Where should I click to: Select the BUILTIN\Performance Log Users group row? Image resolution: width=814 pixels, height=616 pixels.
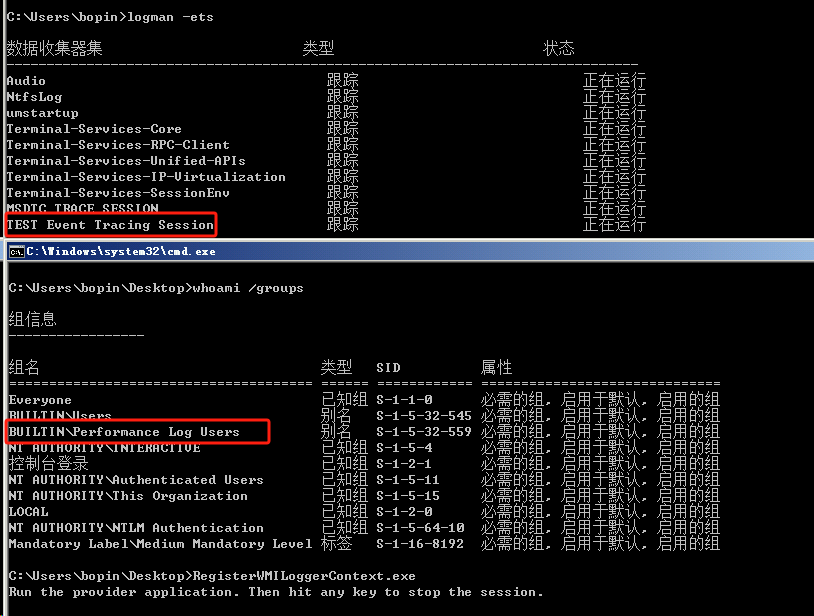125,432
